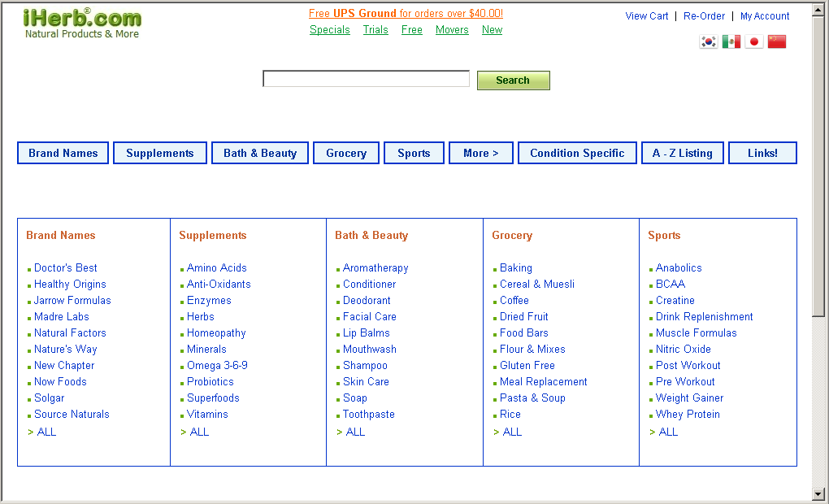Open the Anti-Oxidants link
829x504 pixels.
tap(219, 284)
